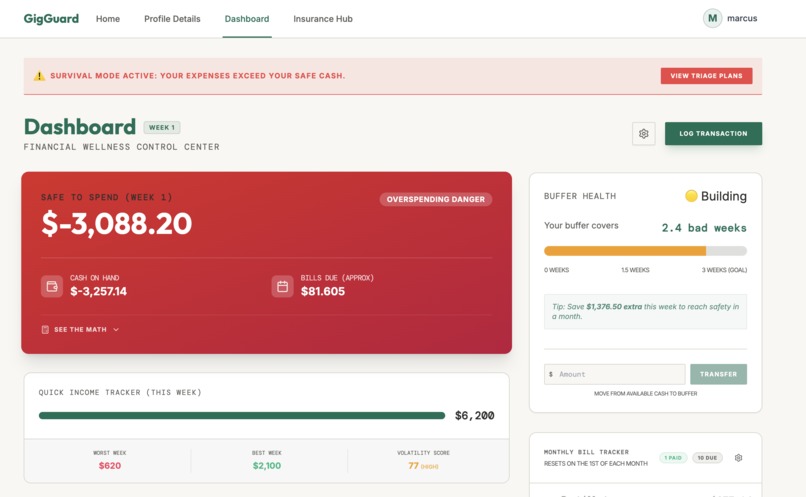Image resolution: width=806 pixels, height=497 pixels.
Task: Click the Week 1 badge
Action: [x=162, y=127]
